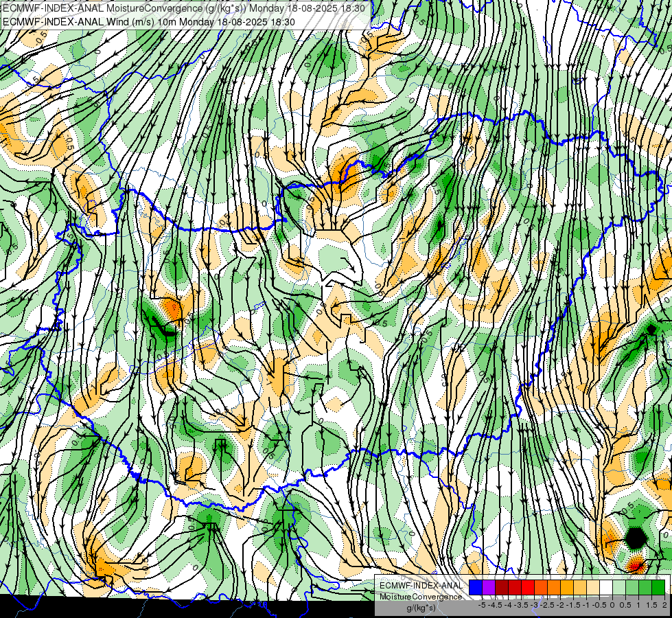
Task: Click the small black diamond map marker
Action: (x=651, y=330)
